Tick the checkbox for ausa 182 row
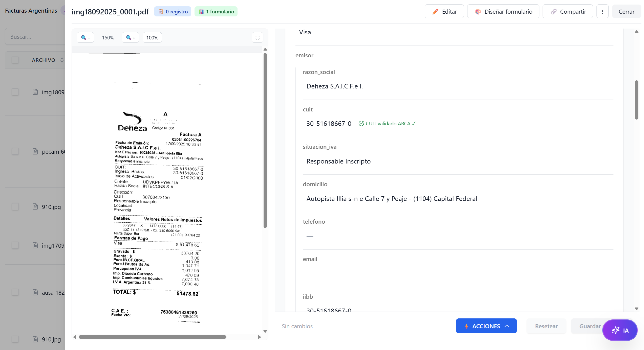Image resolution: width=644 pixels, height=350 pixels. pyautogui.click(x=15, y=293)
